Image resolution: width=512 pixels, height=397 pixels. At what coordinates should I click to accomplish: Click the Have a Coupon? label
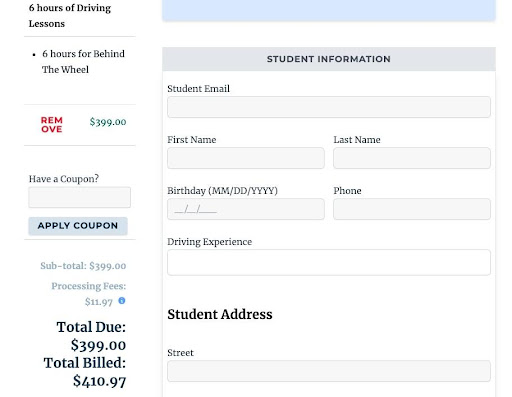64,179
